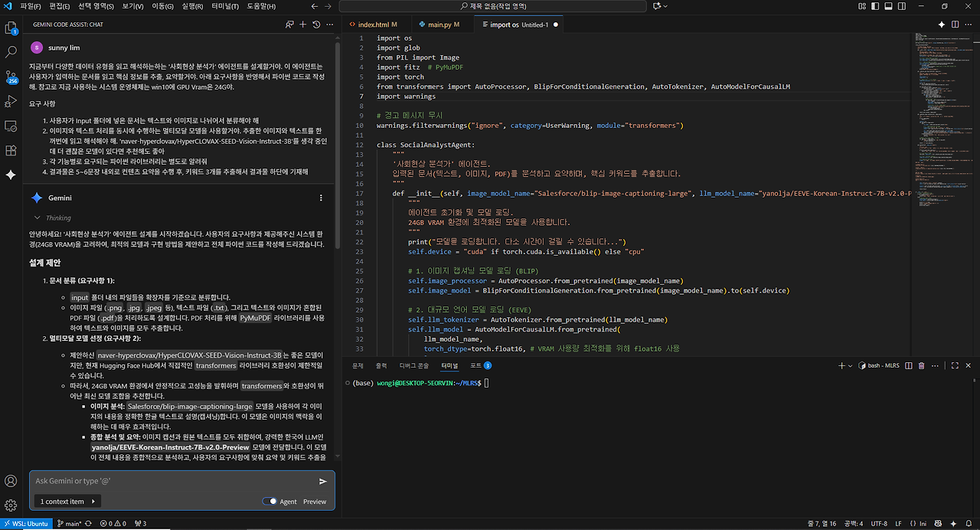Viewport: 980px width, 530px height.
Task: Open the Manage gear in activity bar
Action: click(11, 505)
